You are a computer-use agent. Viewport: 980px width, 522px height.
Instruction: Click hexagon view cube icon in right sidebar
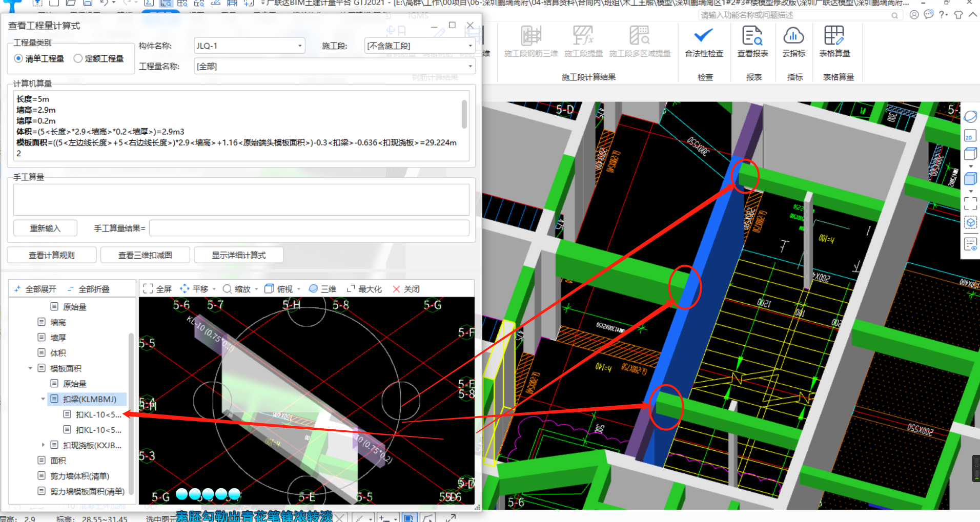pos(970,222)
